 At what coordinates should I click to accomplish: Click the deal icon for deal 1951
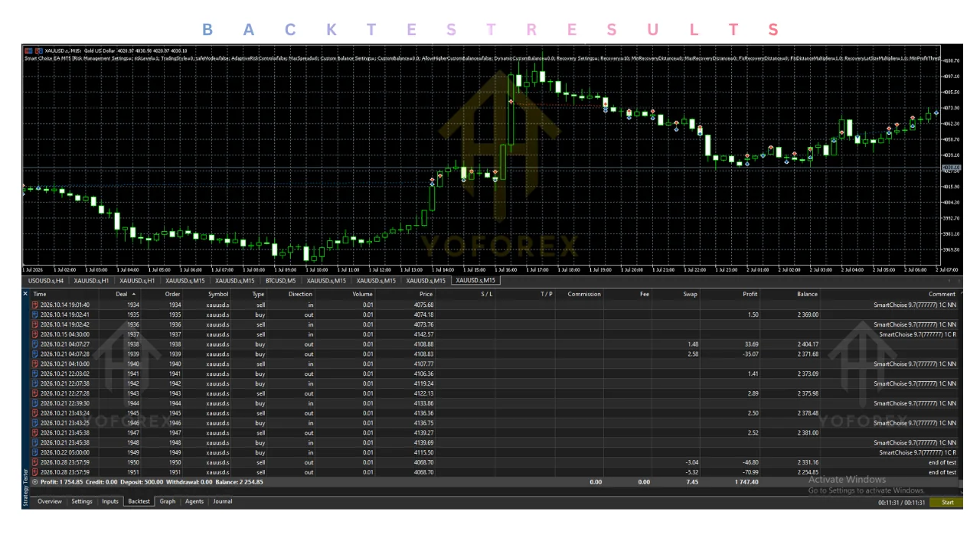[x=34, y=472]
